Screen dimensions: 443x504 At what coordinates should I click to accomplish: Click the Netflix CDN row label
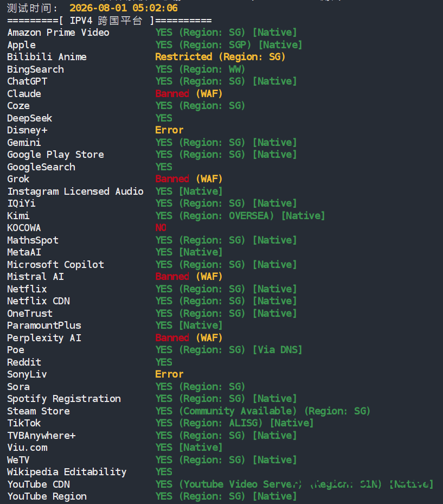click(38, 301)
